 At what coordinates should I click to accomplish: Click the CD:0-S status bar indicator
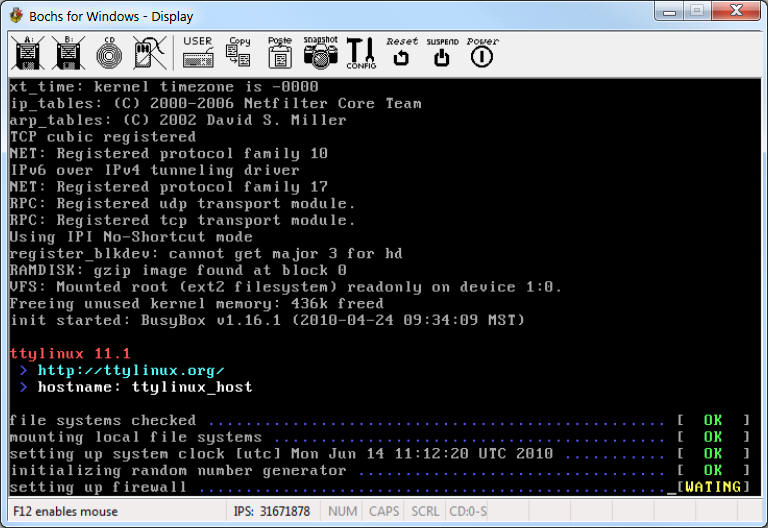click(x=468, y=511)
